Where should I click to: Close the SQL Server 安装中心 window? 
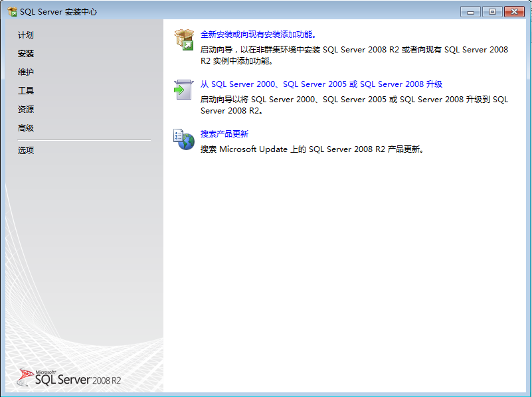514,12
